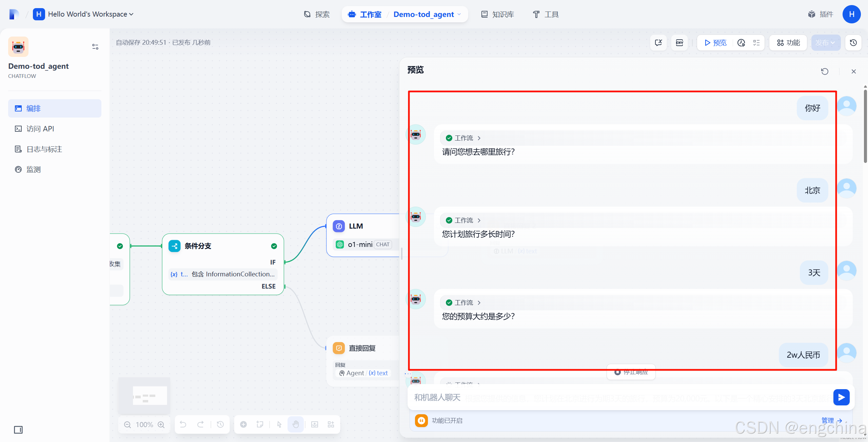Click the undo arrow icon
Image resolution: width=868 pixels, height=442 pixels.
tap(183, 424)
